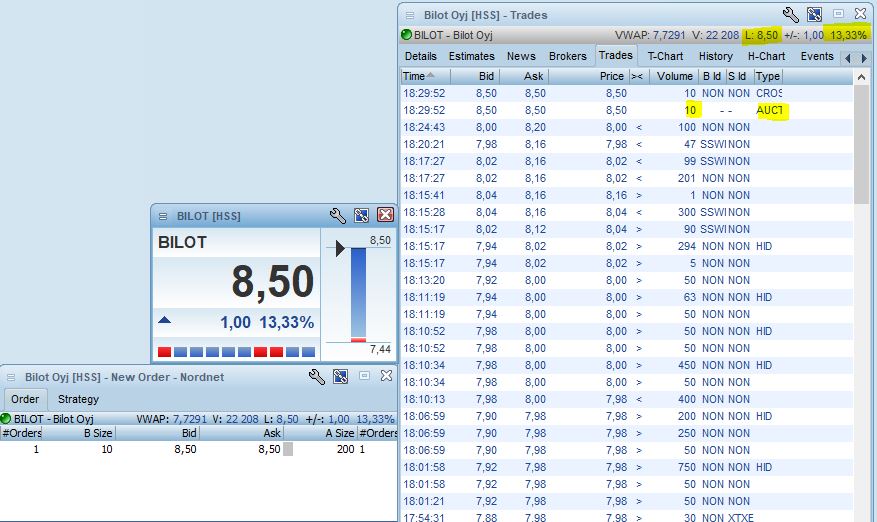Open the News tab

[521, 57]
